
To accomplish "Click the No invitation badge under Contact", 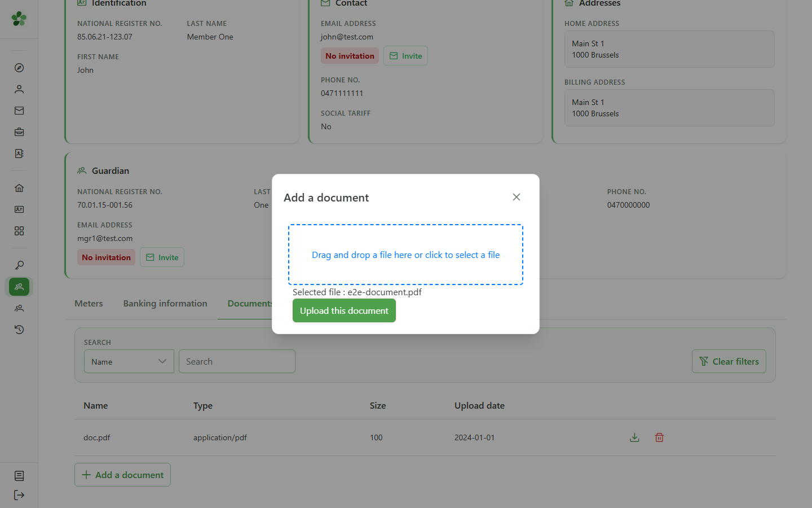I will click(x=350, y=56).
